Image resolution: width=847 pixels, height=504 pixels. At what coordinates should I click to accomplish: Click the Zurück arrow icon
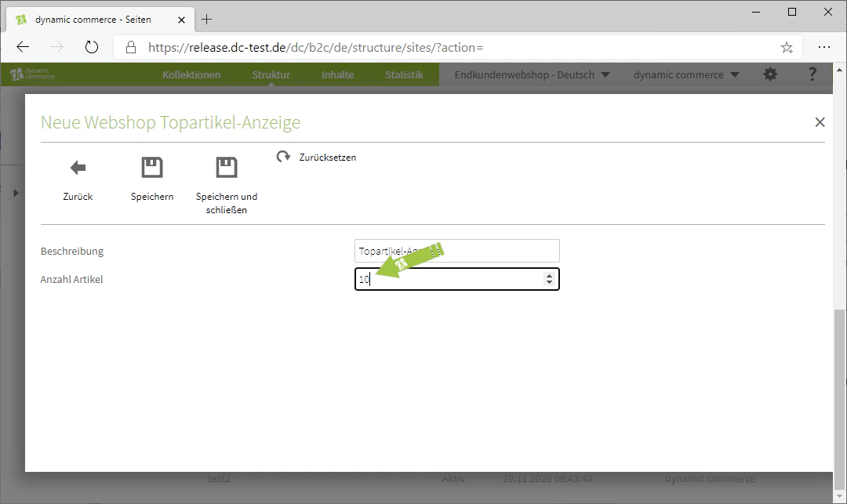point(78,168)
